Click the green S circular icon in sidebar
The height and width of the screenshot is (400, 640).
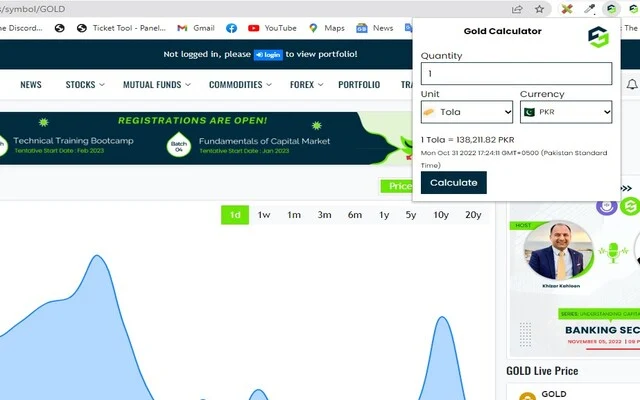630,206
